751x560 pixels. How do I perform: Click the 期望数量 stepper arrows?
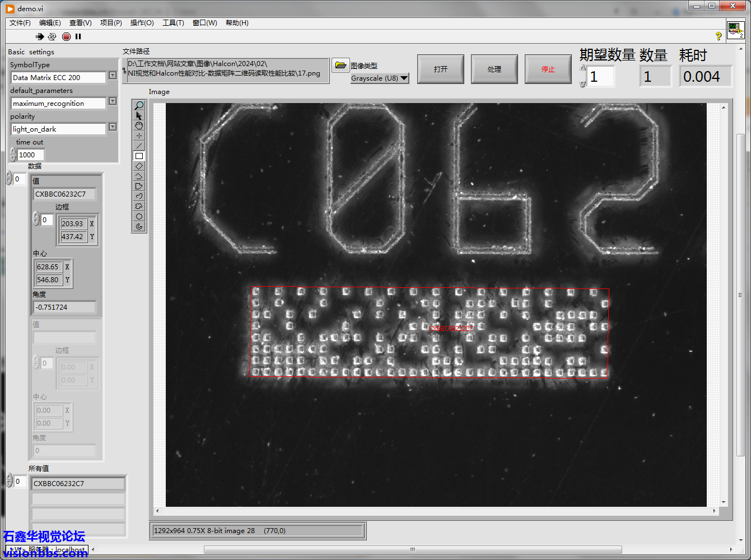coord(583,76)
